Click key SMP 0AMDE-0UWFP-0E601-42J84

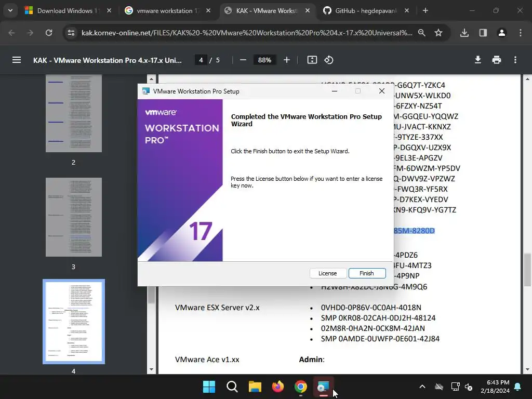click(x=380, y=339)
